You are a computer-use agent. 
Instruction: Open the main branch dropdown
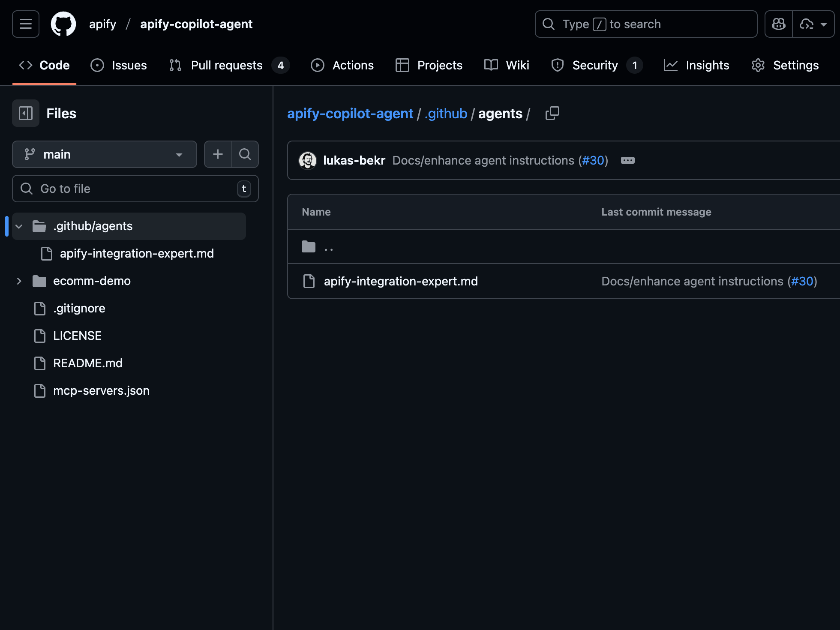tap(104, 154)
